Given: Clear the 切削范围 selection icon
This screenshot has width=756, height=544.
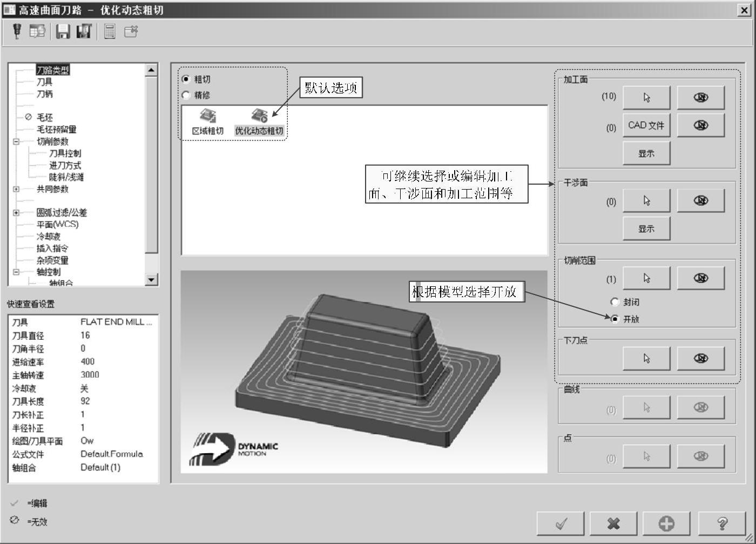Looking at the screenshot, I should point(700,278).
